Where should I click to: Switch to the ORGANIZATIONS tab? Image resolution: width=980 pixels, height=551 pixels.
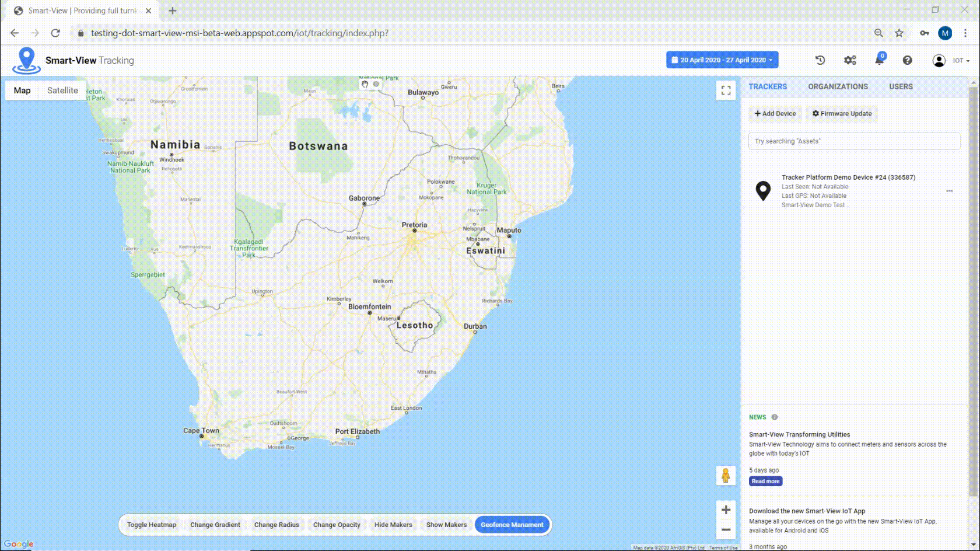point(838,86)
